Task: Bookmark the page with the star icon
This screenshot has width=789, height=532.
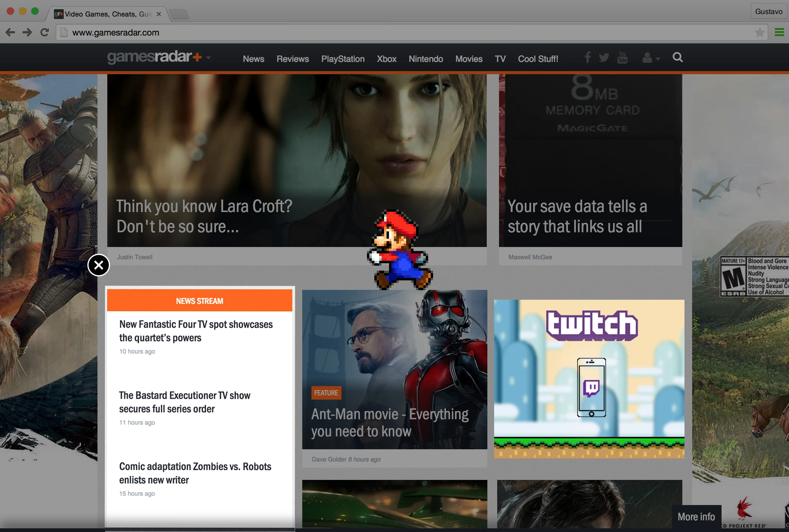Action: tap(760, 33)
